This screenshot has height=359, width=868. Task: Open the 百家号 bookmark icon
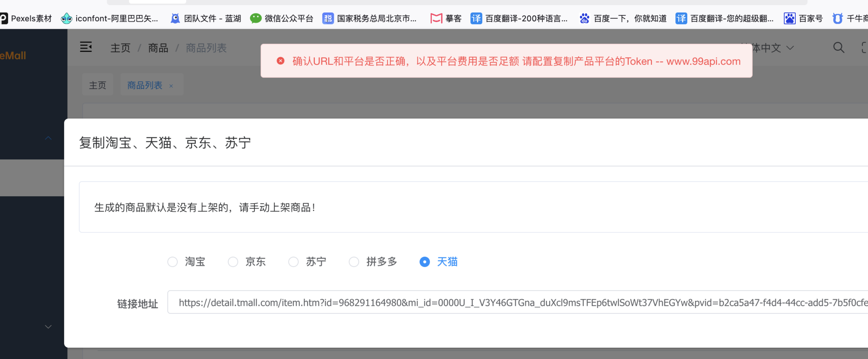click(789, 18)
